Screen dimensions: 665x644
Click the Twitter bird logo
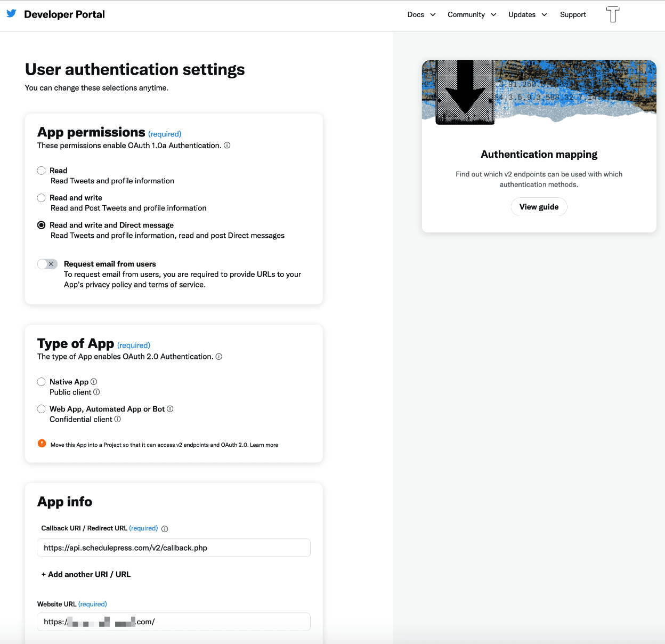click(11, 13)
